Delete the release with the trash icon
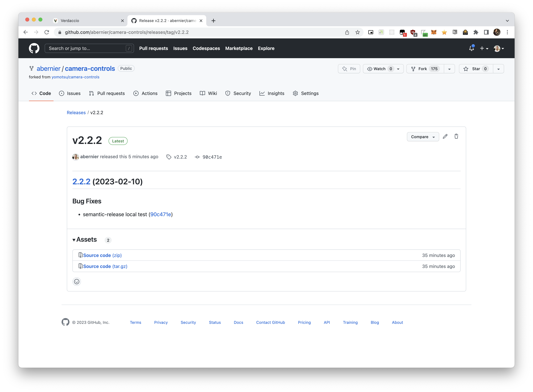The image size is (533, 392). click(456, 136)
